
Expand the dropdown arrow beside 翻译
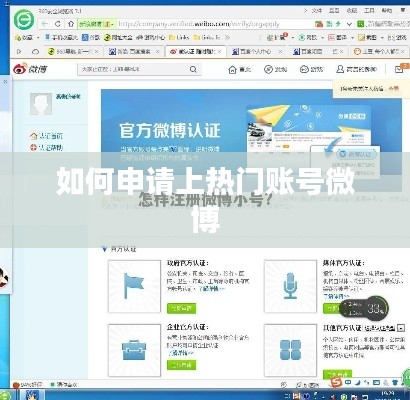(352, 38)
